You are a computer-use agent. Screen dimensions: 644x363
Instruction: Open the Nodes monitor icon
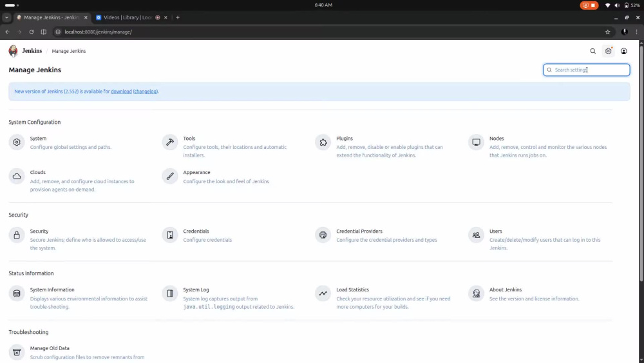476,142
